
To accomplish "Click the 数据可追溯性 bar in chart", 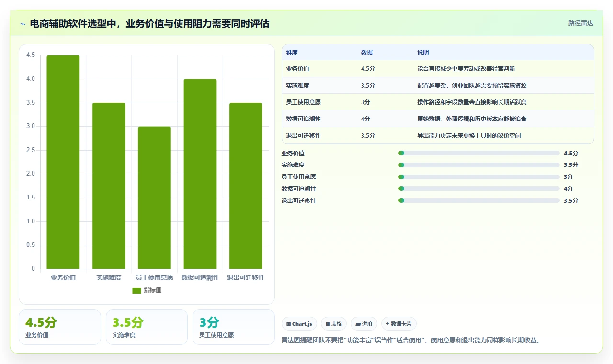I will pyautogui.click(x=200, y=174).
